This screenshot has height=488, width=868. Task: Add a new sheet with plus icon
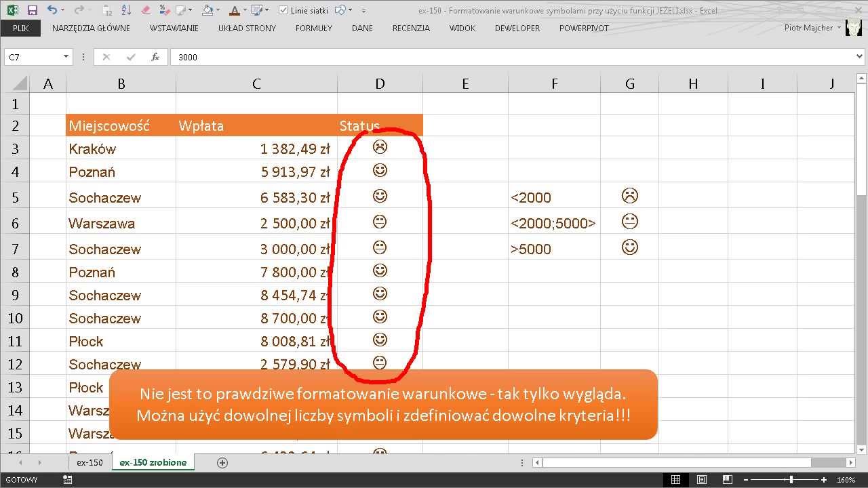[222, 462]
